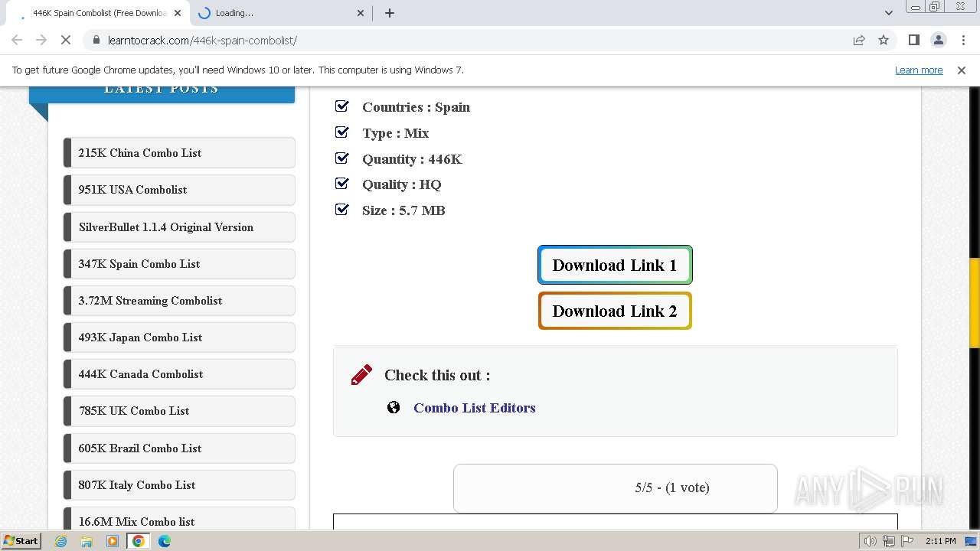
Task: Click the 5/5 - (1 vote) rating box
Action: (x=615, y=487)
